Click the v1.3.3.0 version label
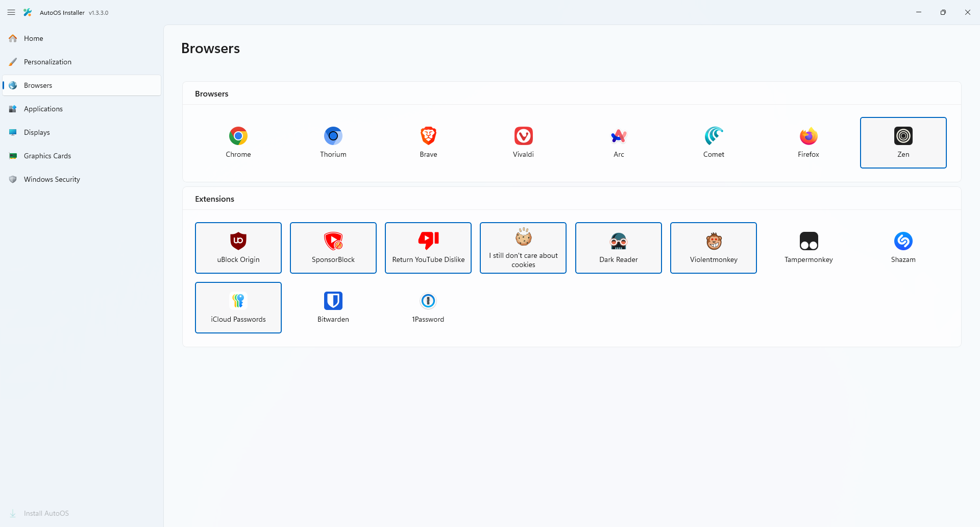This screenshot has width=980, height=527. tap(99, 13)
